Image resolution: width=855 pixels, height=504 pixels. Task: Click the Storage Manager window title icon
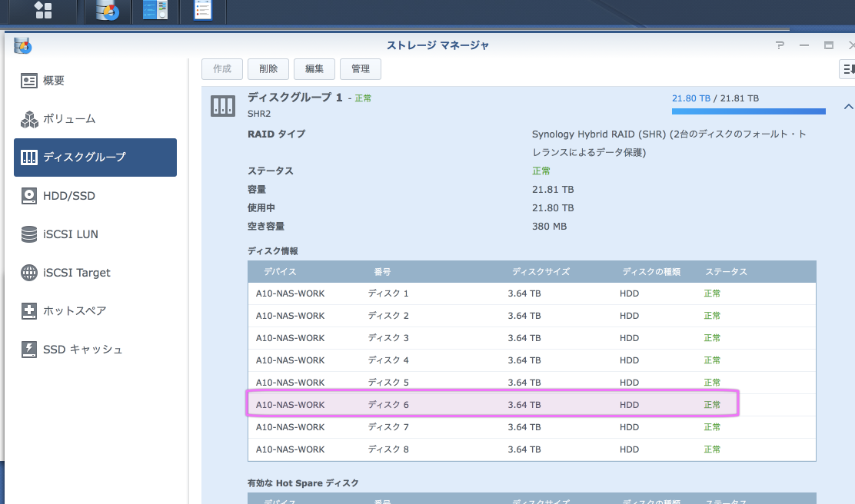tap(22, 45)
